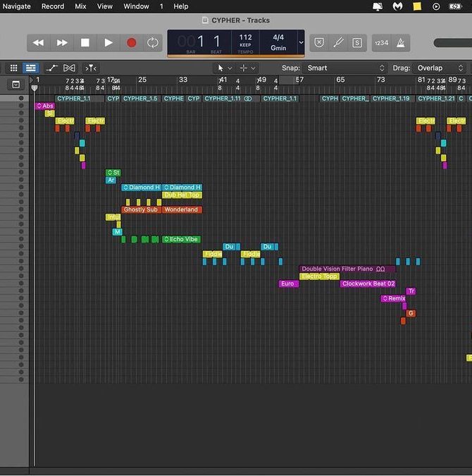472x476 pixels.
Task: Show automation with the automation curve icon
Action: (52, 68)
